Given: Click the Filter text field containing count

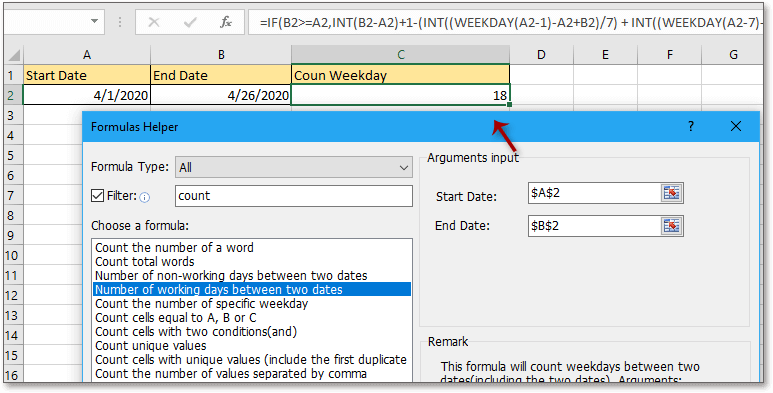Looking at the screenshot, I should coord(294,196).
